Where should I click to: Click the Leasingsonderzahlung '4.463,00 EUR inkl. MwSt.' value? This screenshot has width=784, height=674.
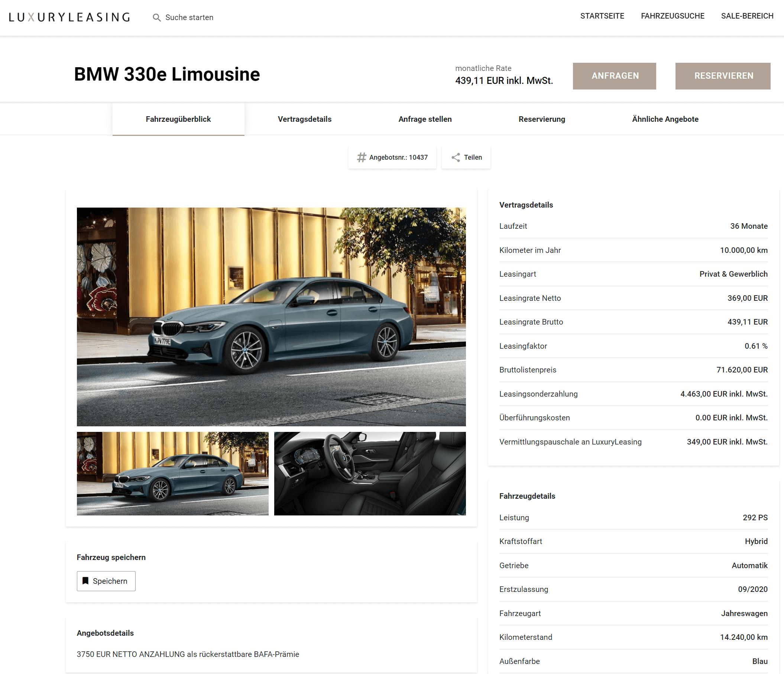[724, 394]
